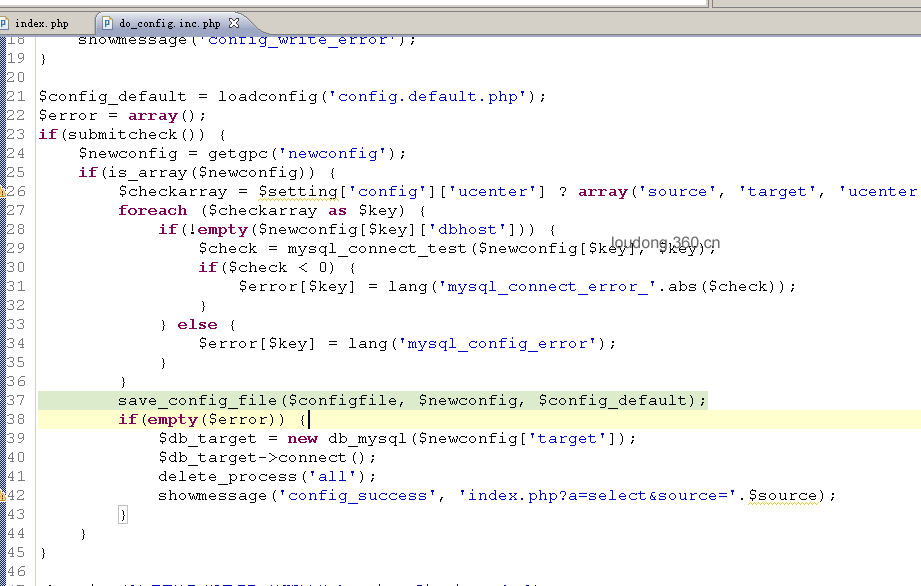921x586 pixels.
Task: Click save_config_file on highlighted line 37
Action: pyautogui.click(x=197, y=400)
